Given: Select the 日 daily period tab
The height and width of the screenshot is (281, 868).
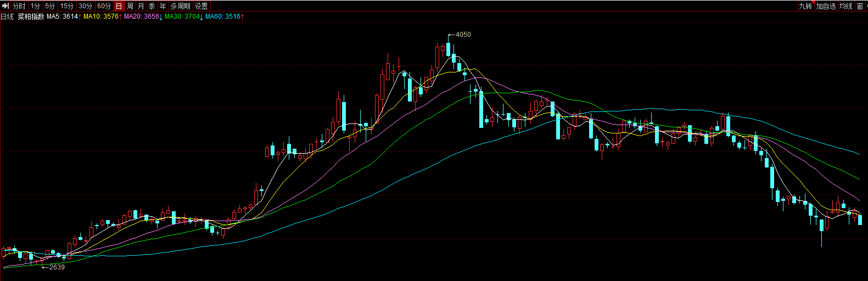Looking at the screenshot, I should (x=119, y=6).
